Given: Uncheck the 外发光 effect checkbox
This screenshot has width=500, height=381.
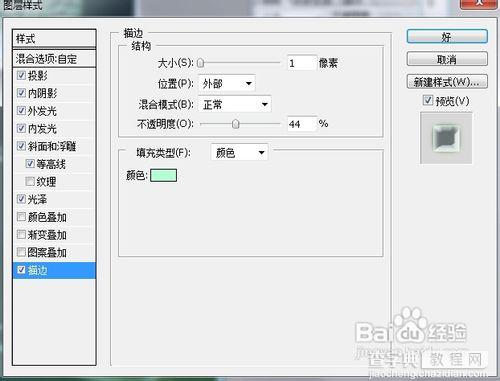Looking at the screenshot, I should pyautogui.click(x=21, y=110).
